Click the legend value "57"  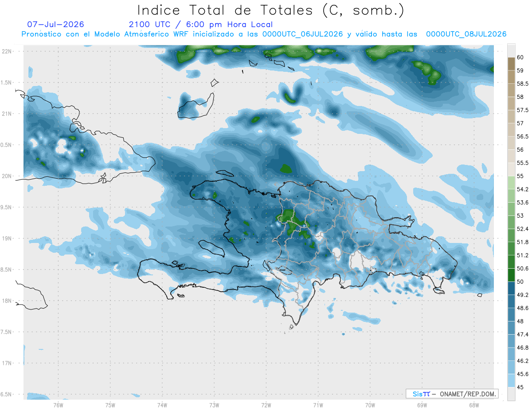[520, 123]
